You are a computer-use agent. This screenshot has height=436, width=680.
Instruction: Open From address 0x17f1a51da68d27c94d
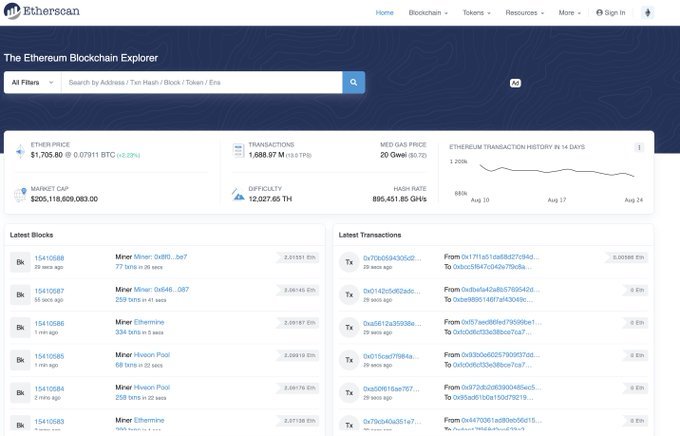500,257
